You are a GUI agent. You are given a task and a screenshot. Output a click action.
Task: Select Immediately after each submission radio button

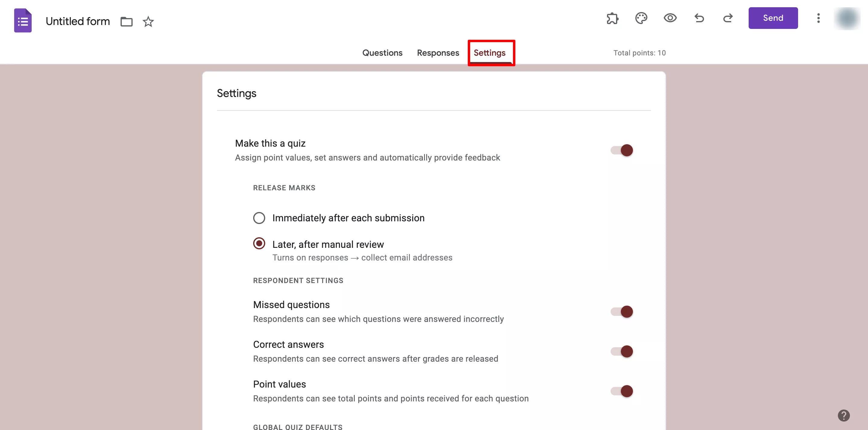(x=259, y=217)
